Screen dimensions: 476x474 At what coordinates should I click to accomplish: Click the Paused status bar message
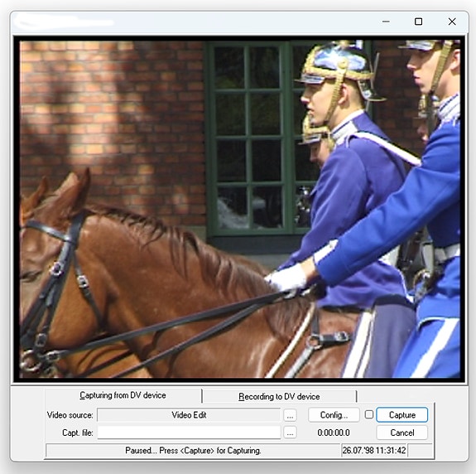tap(193, 450)
